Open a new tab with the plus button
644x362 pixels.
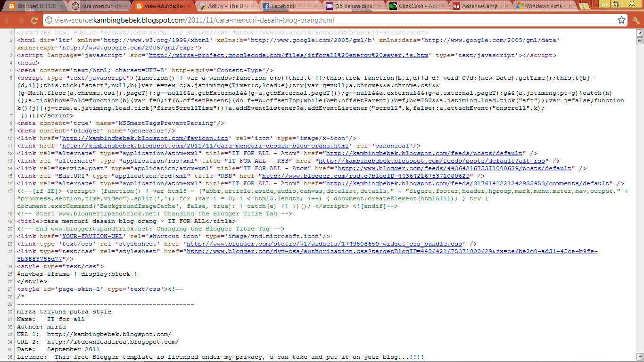pyautogui.click(x=584, y=6)
